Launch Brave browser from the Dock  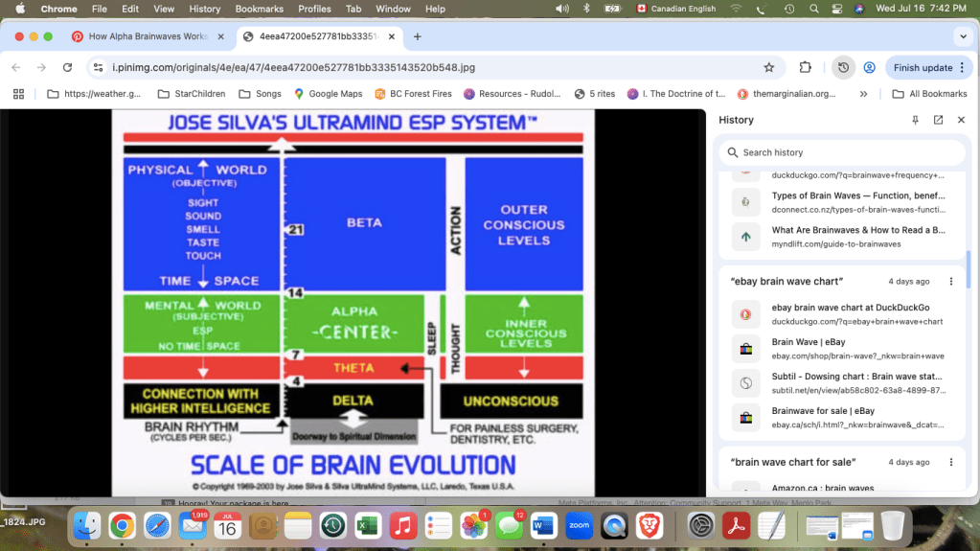pos(650,525)
